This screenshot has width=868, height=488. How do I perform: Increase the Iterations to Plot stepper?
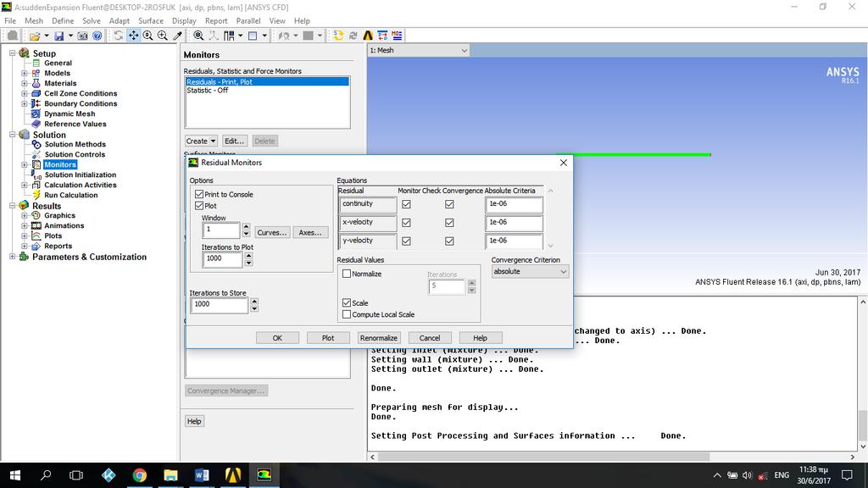[248, 256]
